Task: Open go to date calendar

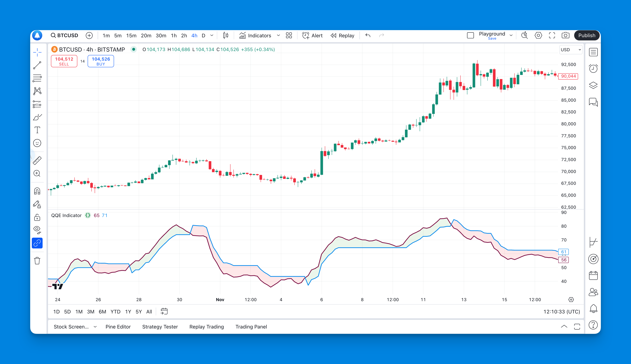Action: pos(164,311)
